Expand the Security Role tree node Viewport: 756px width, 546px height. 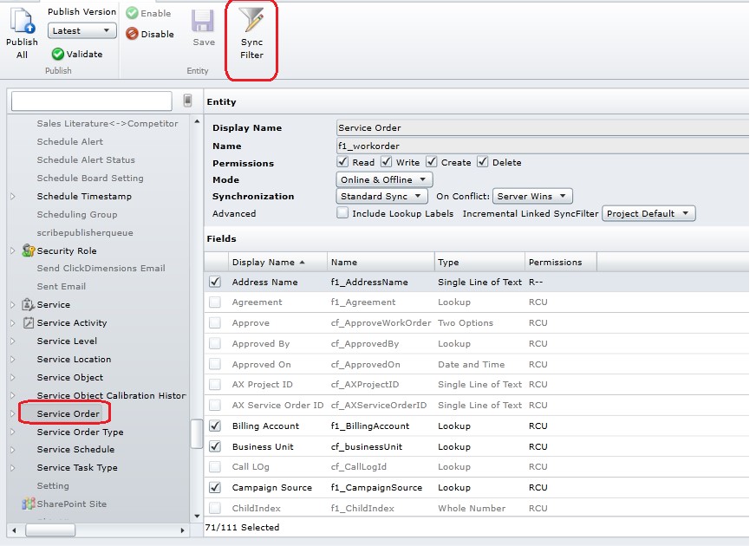point(13,250)
